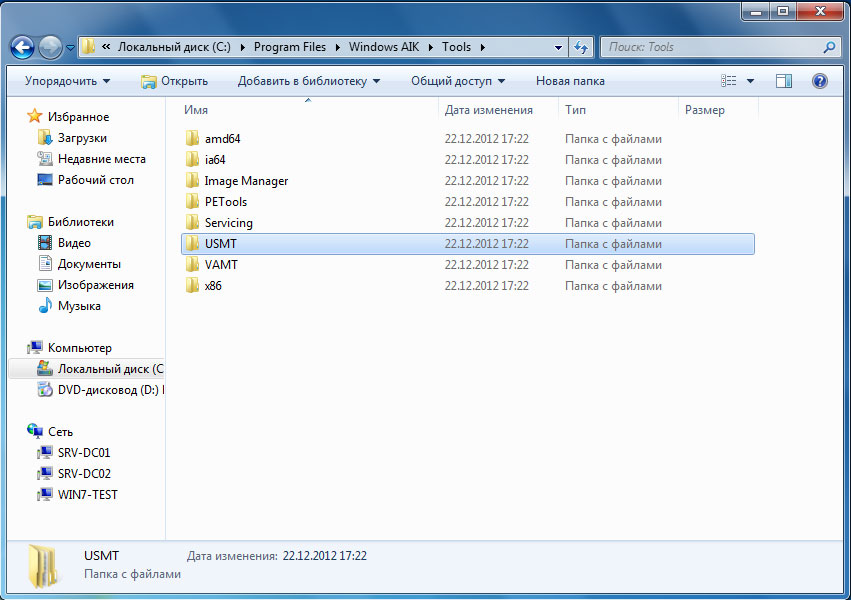Image resolution: width=851 pixels, height=600 pixels.
Task: Select the Image Manager folder icon
Action: click(x=192, y=181)
